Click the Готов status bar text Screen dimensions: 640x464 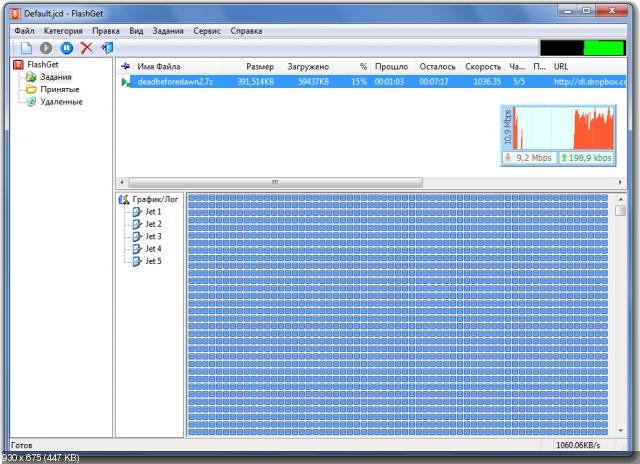[x=21, y=445]
